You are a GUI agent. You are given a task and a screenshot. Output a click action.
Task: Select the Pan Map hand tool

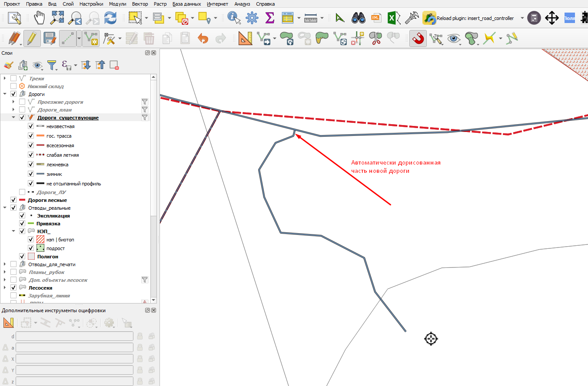[40, 18]
